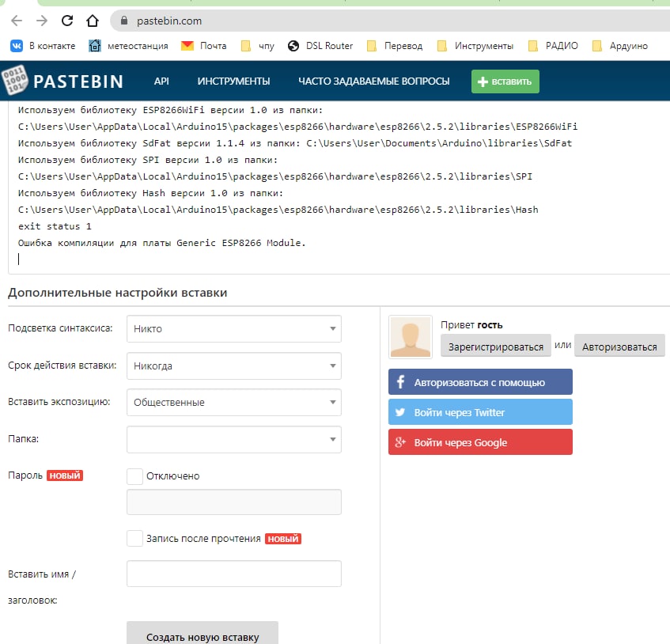
Task: Click the password input field
Action: (x=233, y=502)
